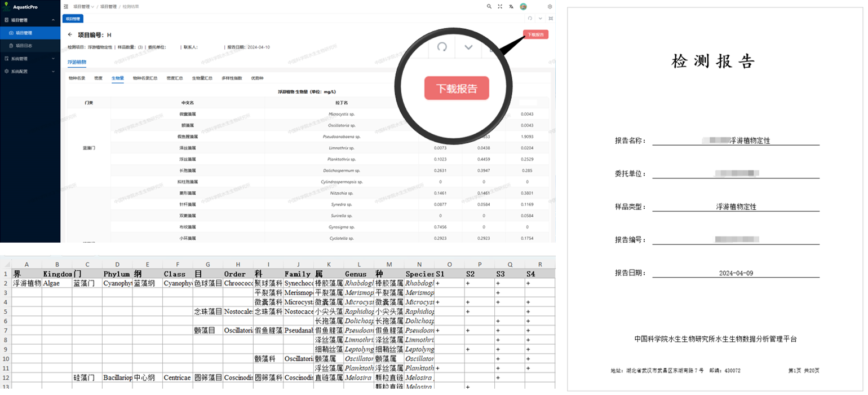Switch to the 密度 tab
The image size is (868, 395).
[98, 78]
